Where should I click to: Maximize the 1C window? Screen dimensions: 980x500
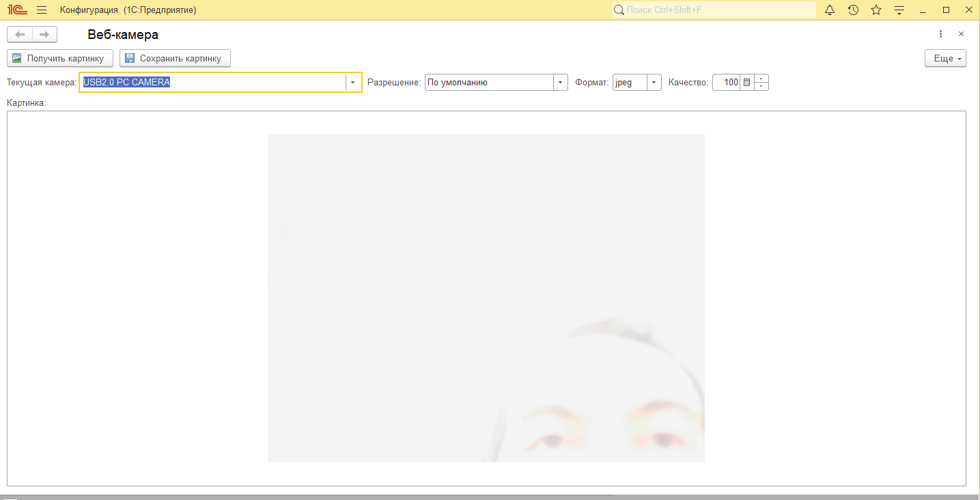946,10
